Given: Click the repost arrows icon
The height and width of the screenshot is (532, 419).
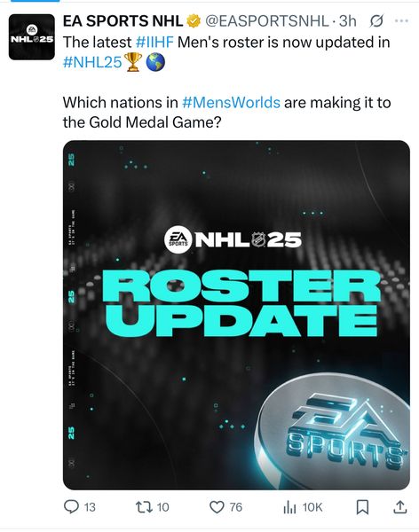Looking at the screenshot, I should (144, 507).
